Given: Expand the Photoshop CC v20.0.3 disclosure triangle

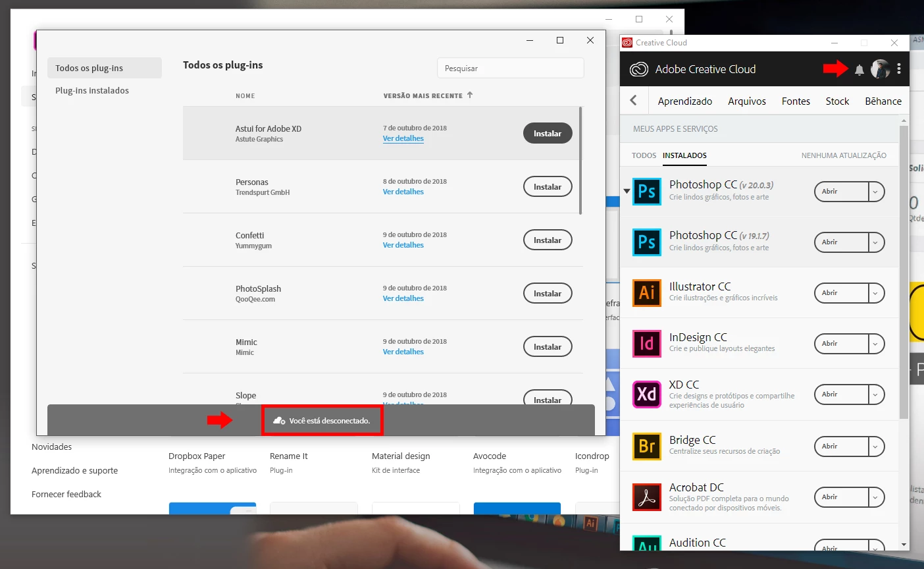Looking at the screenshot, I should pyautogui.click(x=627, y=192).
